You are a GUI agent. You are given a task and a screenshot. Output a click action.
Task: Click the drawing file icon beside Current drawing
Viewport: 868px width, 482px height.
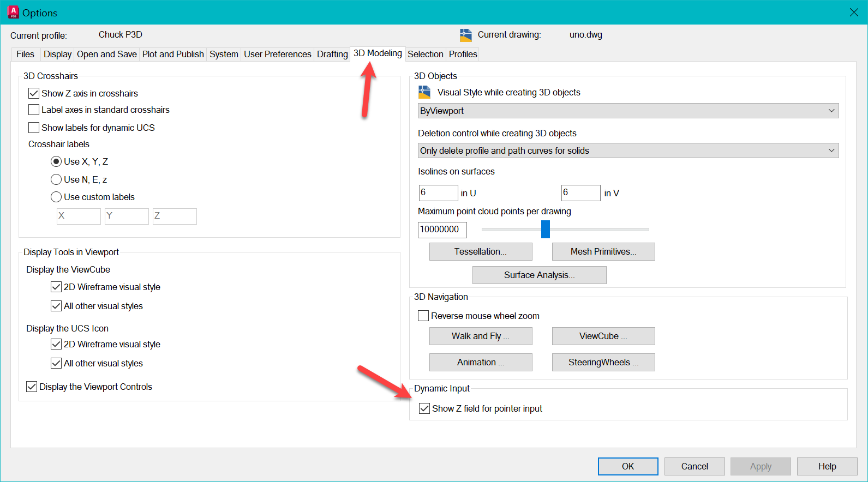[x=465, y=35]
